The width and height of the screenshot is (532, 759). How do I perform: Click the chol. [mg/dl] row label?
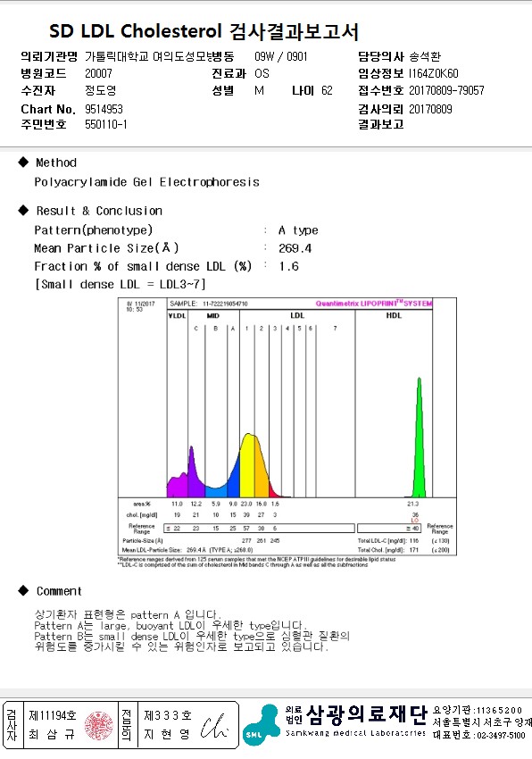(142, 515)
